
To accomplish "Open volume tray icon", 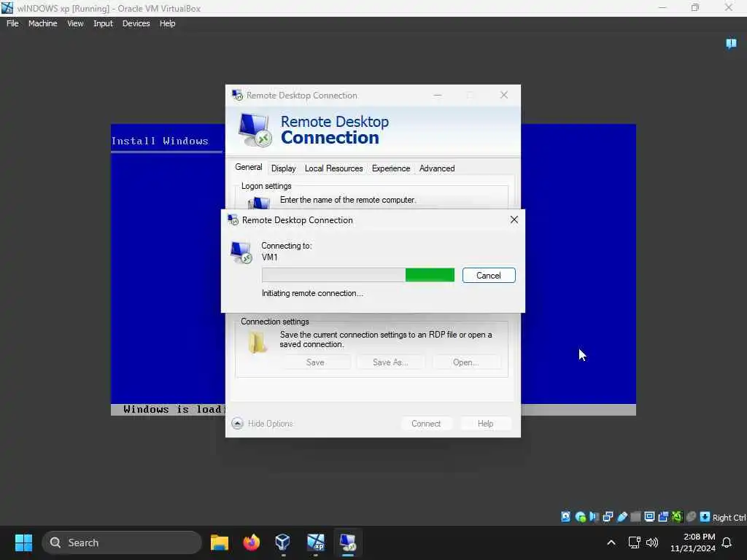I will click(652, 542).
